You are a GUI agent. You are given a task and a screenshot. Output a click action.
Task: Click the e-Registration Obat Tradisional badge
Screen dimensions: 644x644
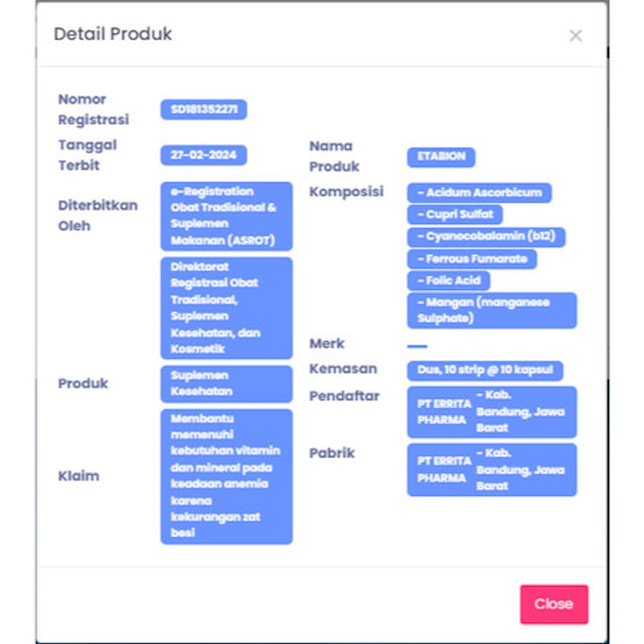pyautogui.click(x=227, y=216)
